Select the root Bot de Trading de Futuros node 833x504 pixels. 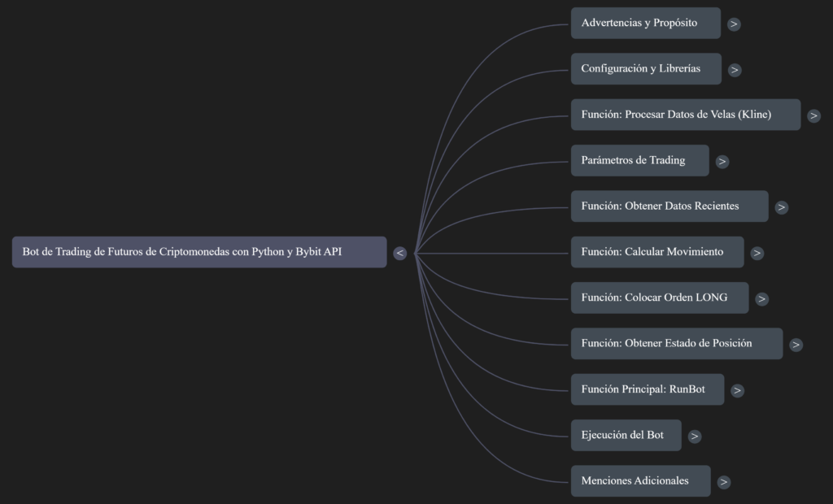pos(198,252)
